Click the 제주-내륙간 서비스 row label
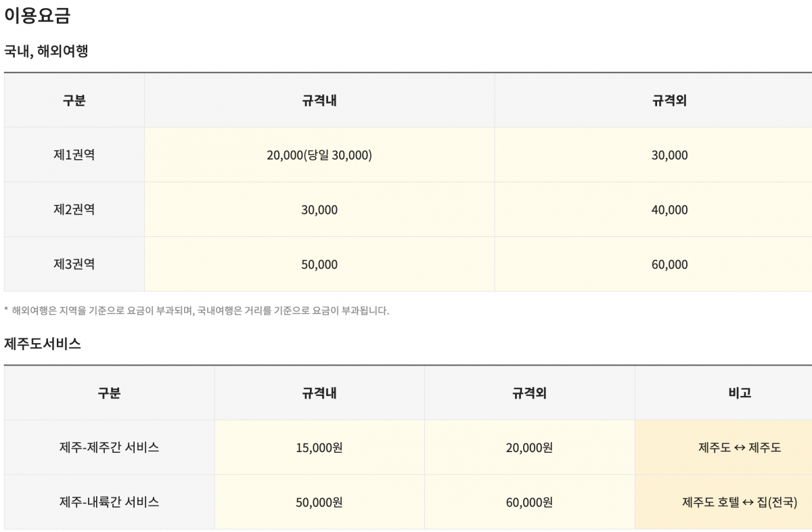812x532 pixels. (x=109, y=502)
